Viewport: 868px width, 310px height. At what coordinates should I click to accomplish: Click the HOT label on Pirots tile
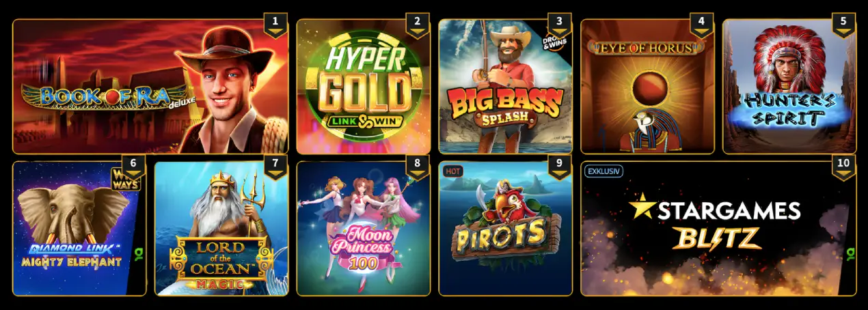point(451,171)
